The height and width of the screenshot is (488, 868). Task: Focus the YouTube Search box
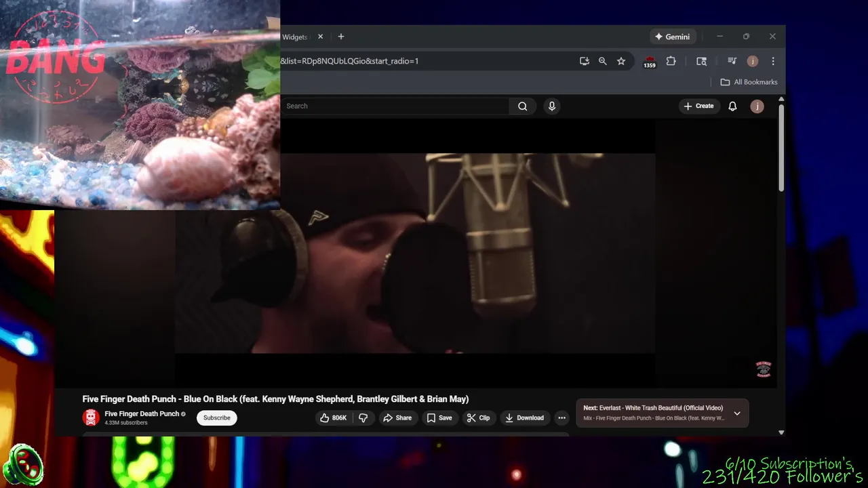(x=395, y=106)
